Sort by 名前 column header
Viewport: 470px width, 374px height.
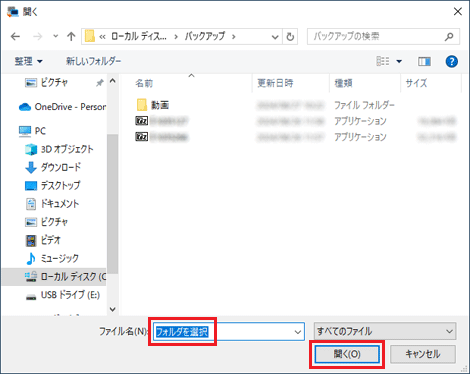click(144, 83)
